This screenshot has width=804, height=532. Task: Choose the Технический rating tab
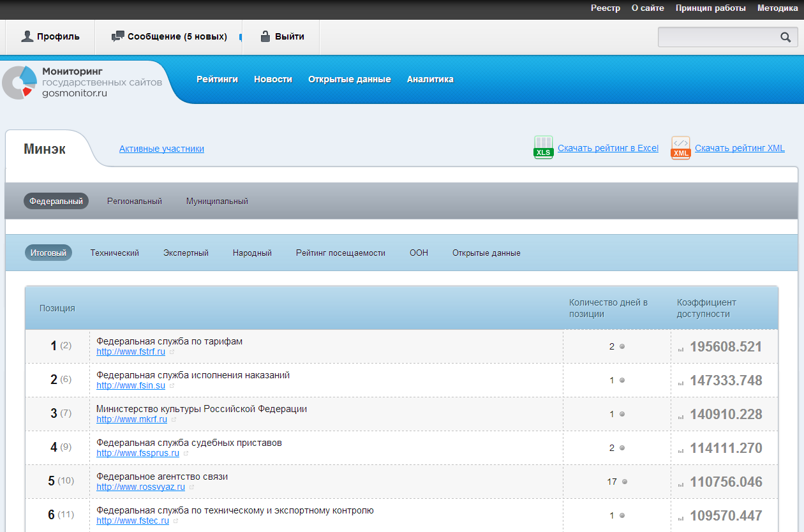coord(115,253)
